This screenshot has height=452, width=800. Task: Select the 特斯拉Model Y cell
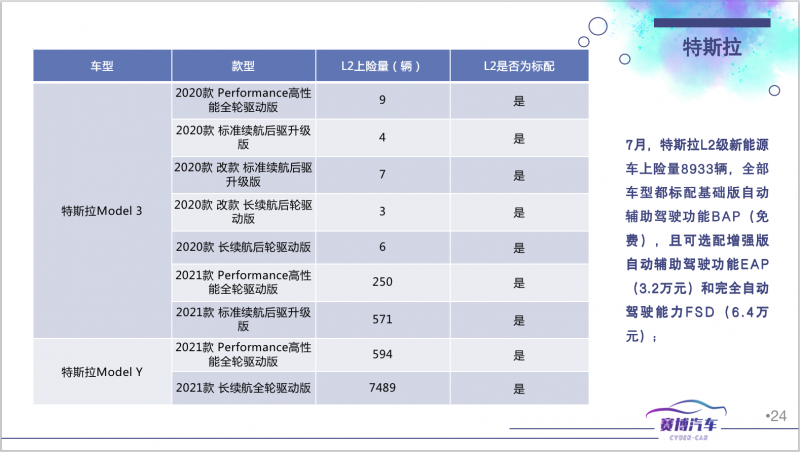click(x=102, y=372)
